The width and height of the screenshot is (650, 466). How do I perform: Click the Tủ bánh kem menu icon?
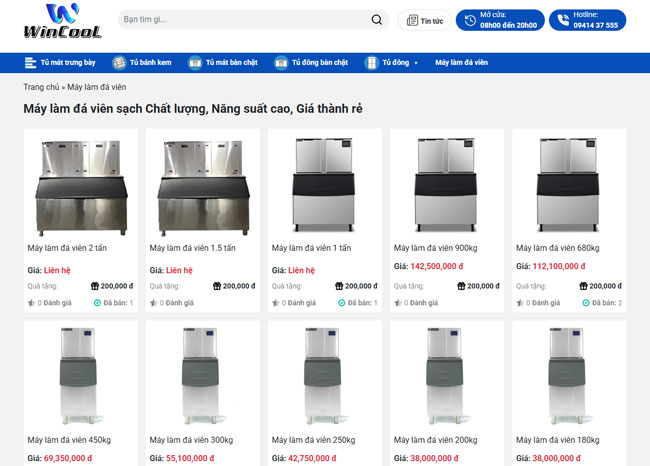(119, 63)
